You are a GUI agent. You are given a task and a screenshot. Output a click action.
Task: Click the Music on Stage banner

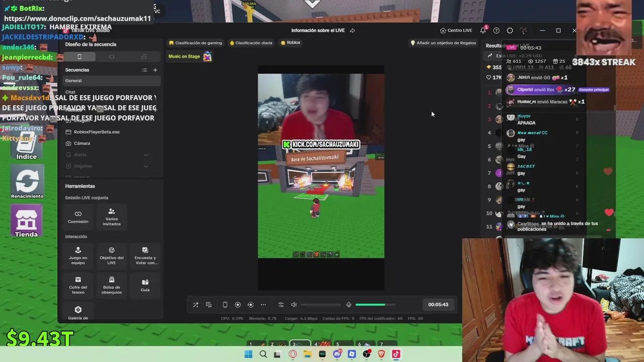coord(190,56)
